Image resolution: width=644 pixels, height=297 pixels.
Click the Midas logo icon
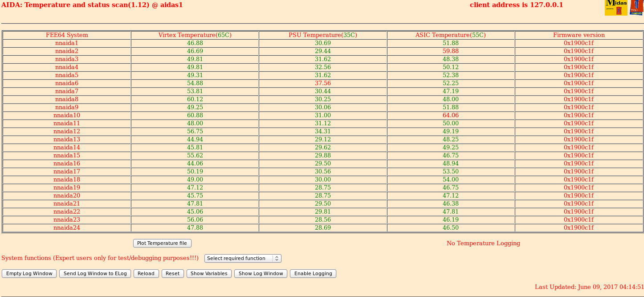(x=616, y=8)
